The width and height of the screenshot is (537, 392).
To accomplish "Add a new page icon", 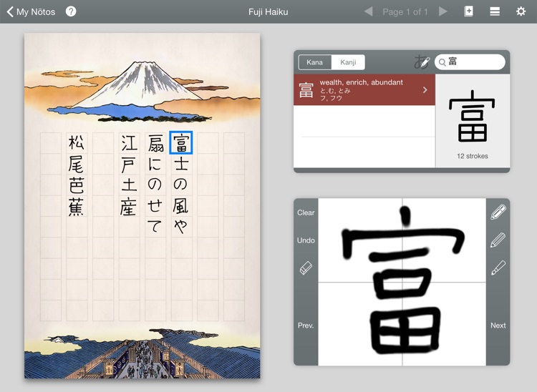I will click(468, 11).
